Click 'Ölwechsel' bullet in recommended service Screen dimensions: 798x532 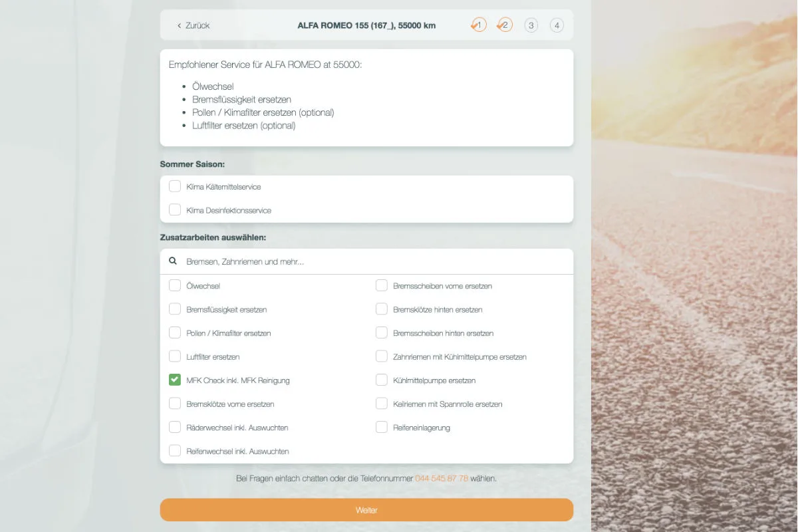coord(213,86)
